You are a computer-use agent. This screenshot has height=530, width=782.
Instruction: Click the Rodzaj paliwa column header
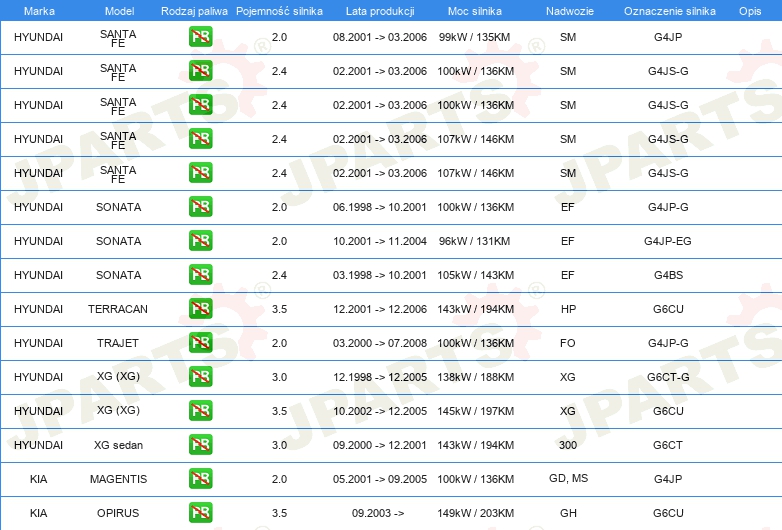[x=194, y=11]
